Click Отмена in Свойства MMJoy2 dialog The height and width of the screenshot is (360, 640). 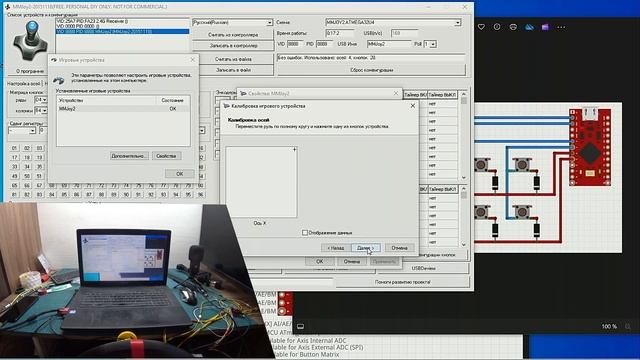coord(351,261)
